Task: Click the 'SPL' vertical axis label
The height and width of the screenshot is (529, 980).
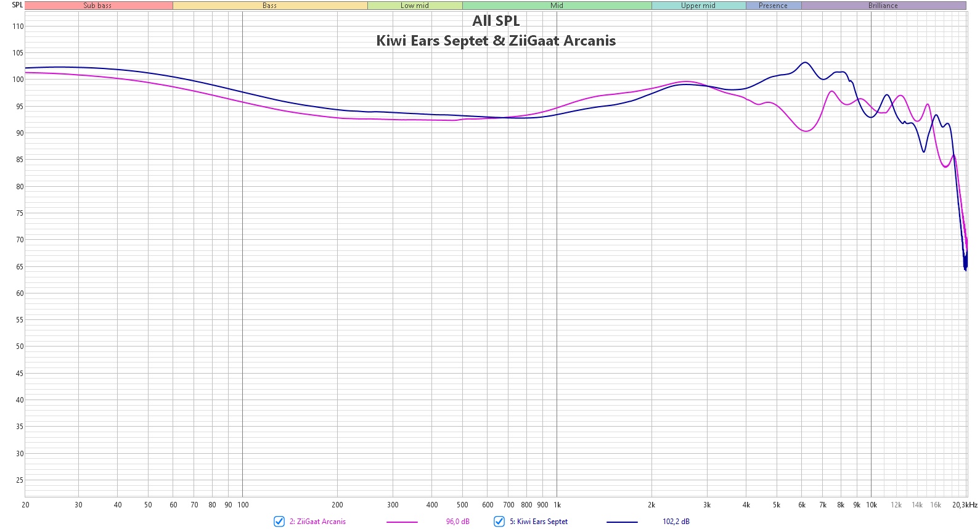Action: click(x=17, y=5)
